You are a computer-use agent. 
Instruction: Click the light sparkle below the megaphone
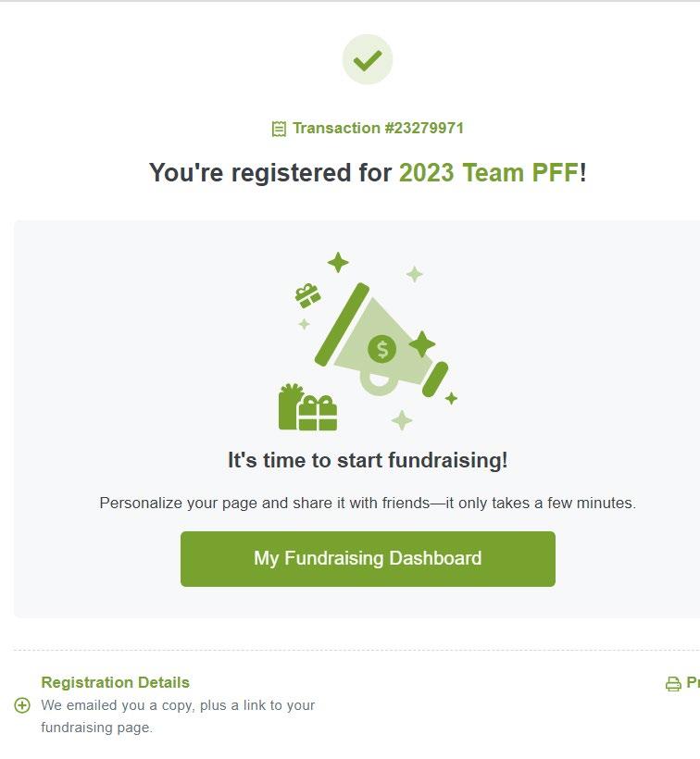point(401,420)
